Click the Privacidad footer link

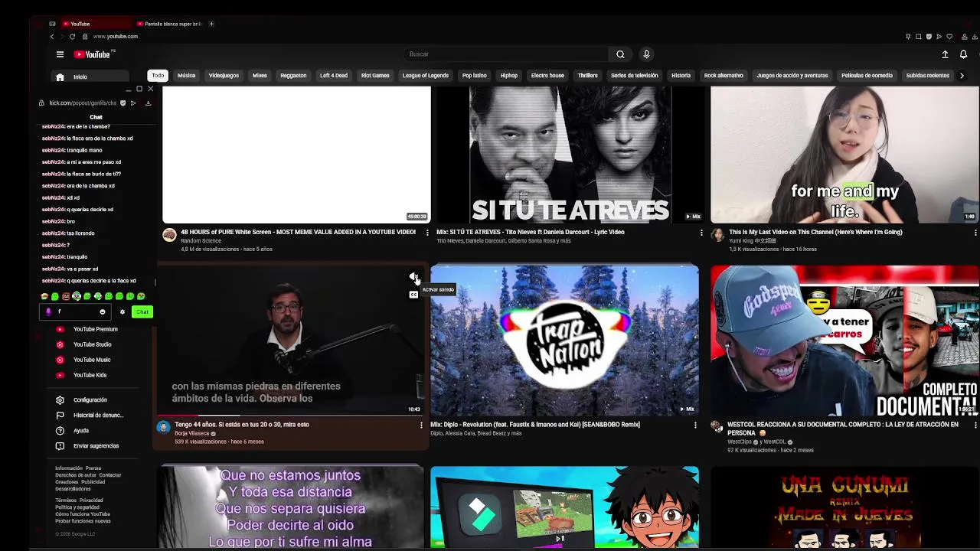(x=91, y=500)
